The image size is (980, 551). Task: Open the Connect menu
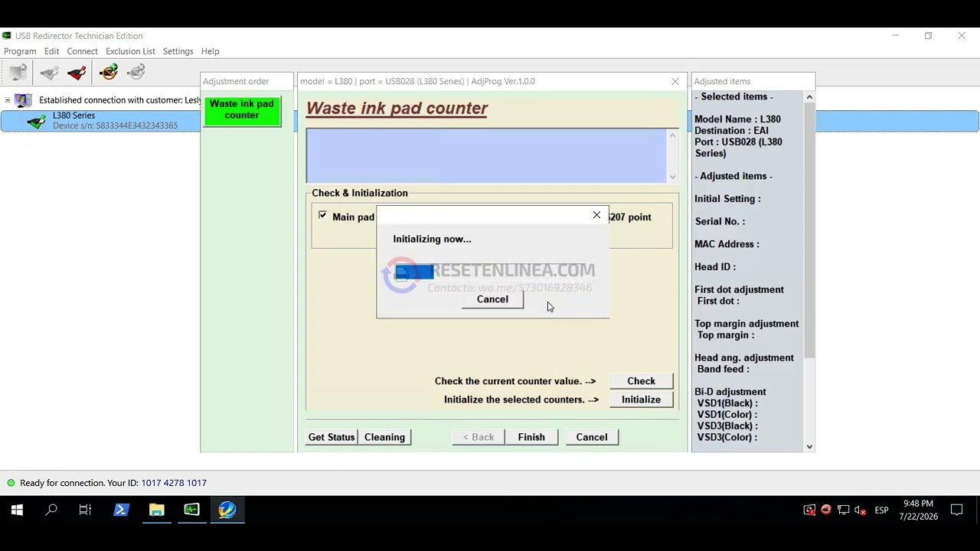[82, 51]
